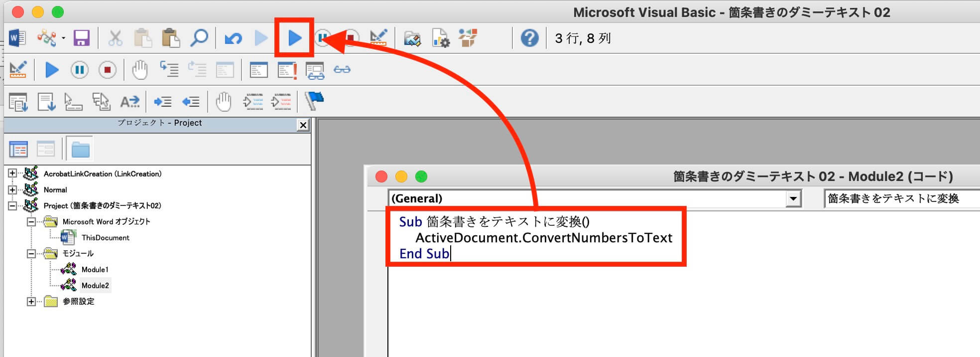
Task: Click Reset stop button in Debug toolbar
Action: click(107, 70)
